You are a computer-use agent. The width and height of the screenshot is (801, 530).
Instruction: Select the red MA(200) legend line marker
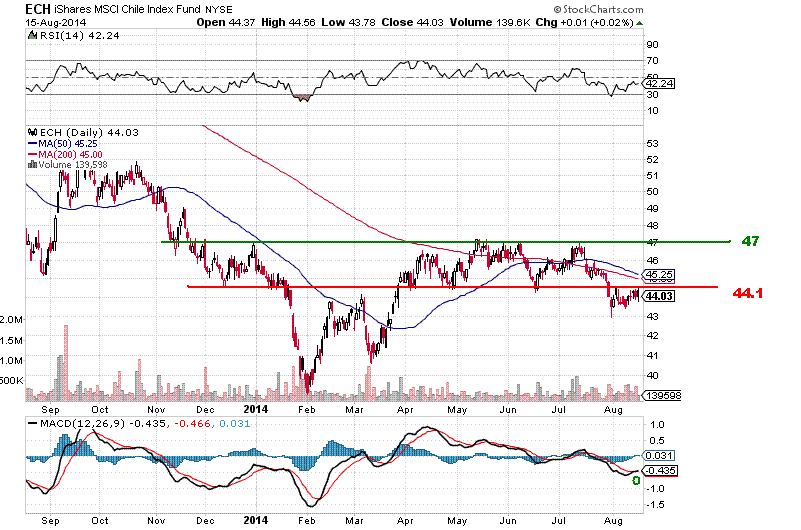pyautogui.click(x=33, y=155)
